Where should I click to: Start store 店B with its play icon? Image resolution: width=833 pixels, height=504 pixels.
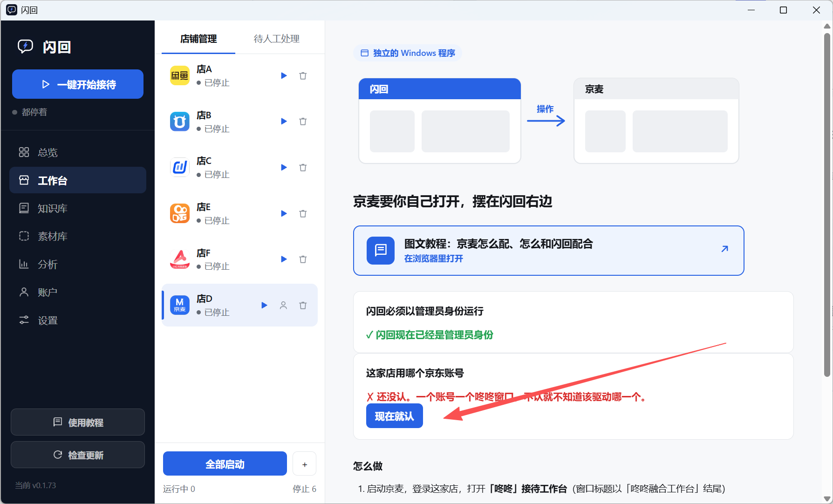click(284, 121)
